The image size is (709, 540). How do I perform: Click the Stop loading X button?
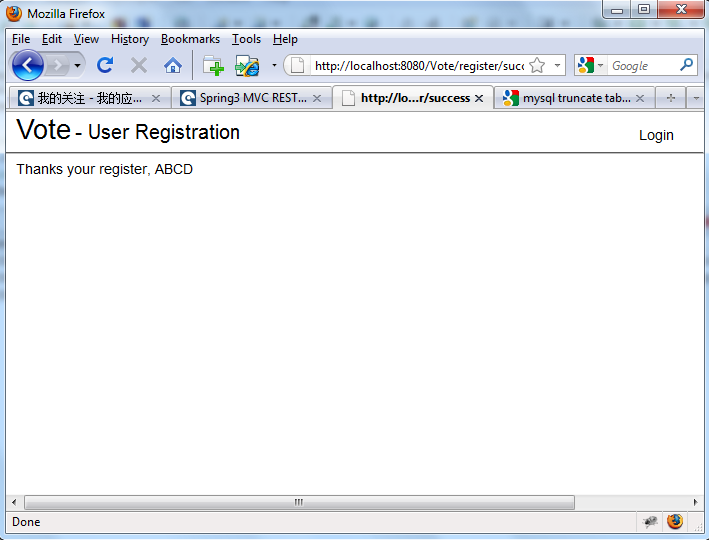click(139, 66)
